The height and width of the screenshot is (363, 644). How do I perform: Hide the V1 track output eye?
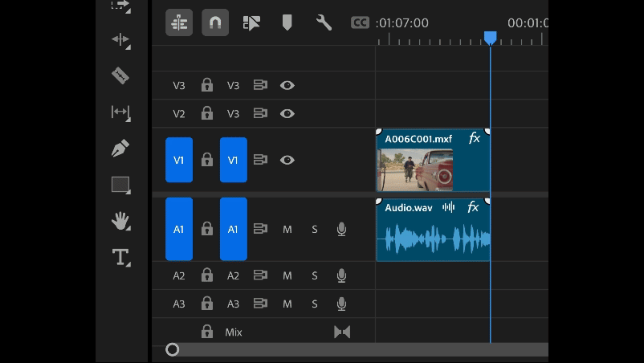pos(287,160)
